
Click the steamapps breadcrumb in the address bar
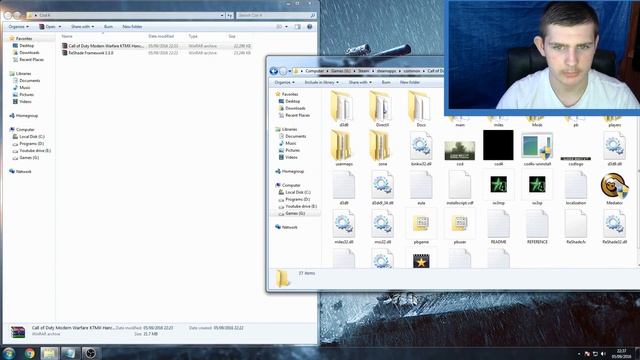[x=386, y=71]
